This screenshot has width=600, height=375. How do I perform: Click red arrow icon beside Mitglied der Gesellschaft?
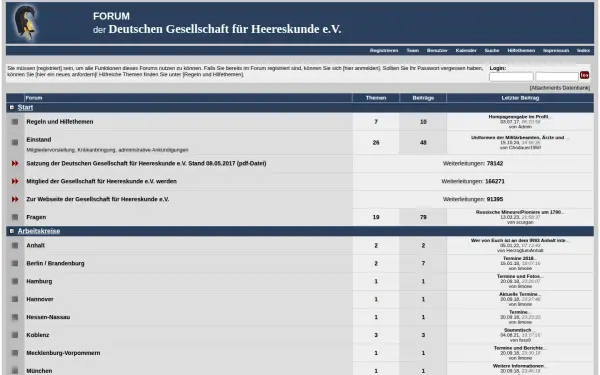tap(15, 181)
